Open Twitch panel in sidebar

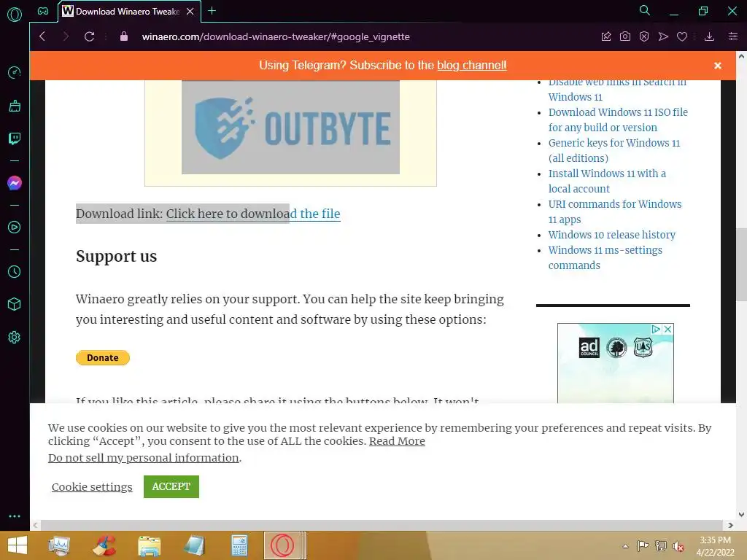click(x=15, y=139)
